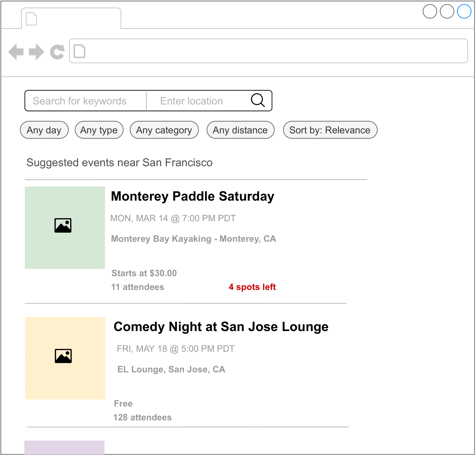This screenshot has width=476, height=457.
Task: Click the magnifier search icon
Action: pyautogui.click(x=258, y=100)
